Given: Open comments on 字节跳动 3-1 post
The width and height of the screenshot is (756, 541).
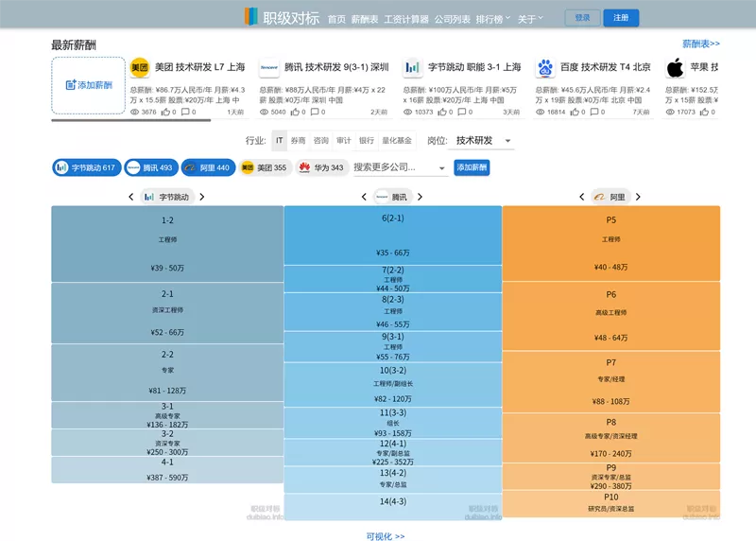Looking at the screenshot, I should pyautogui.click(x=461, y=112).
